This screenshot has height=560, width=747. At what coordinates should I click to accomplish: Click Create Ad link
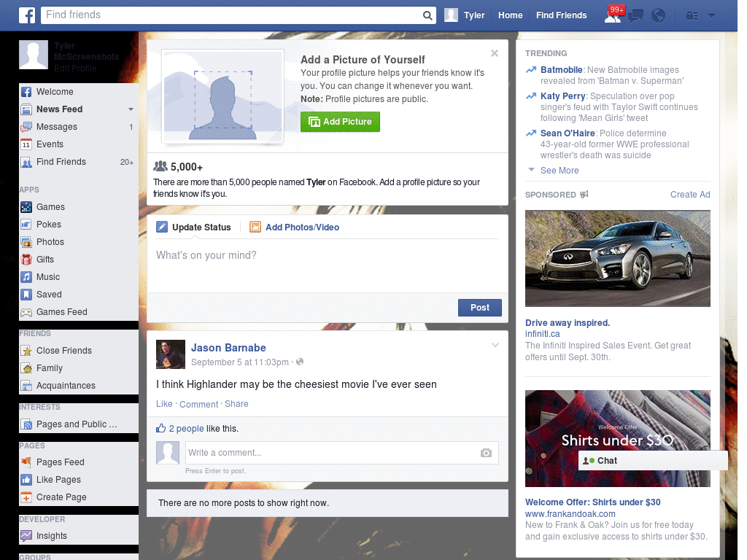coord(690,194)
